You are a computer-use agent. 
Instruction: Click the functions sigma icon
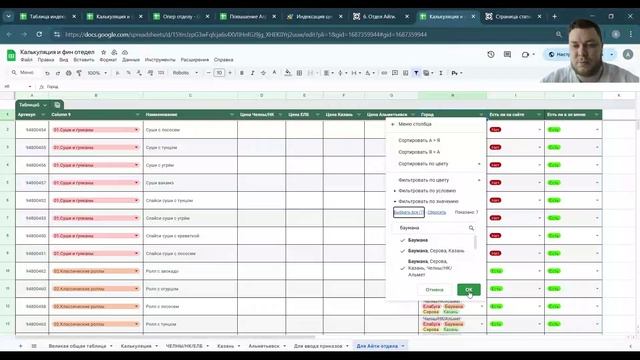(x=441, y=73)
